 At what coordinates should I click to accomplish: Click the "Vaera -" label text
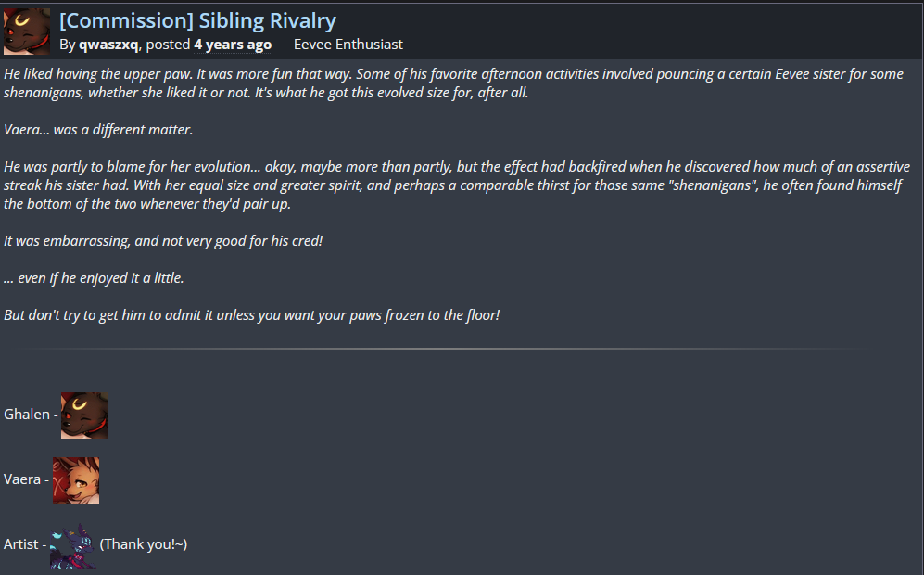(26, 479)
